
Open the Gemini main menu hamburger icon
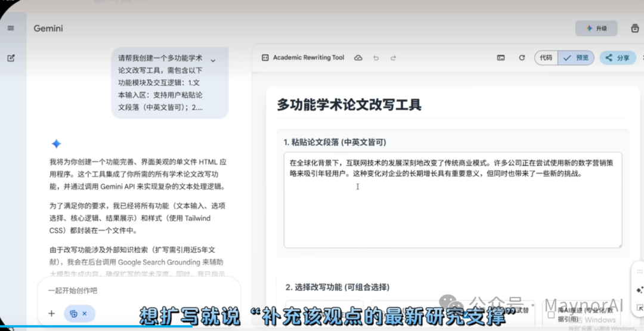11,28
